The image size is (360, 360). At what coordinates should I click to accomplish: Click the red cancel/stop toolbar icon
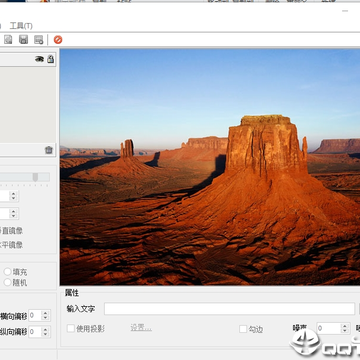[58, 40]
